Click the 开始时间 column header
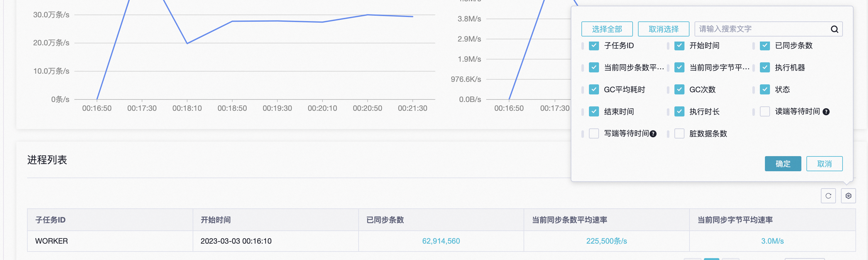Image resolution: width=868 pixels, height=260 pixels. pyautogui.click(x=275, y=220)
